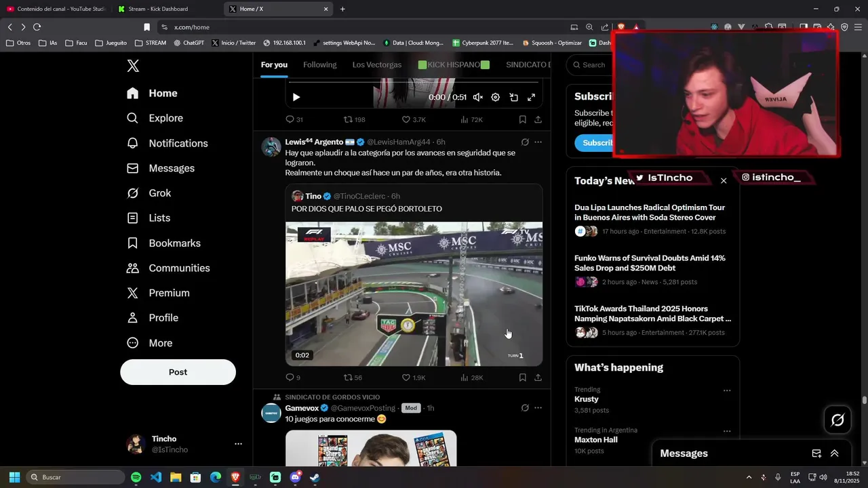Open Communities in the sidebar
868x488 pixels.
(x=168, y=268)
